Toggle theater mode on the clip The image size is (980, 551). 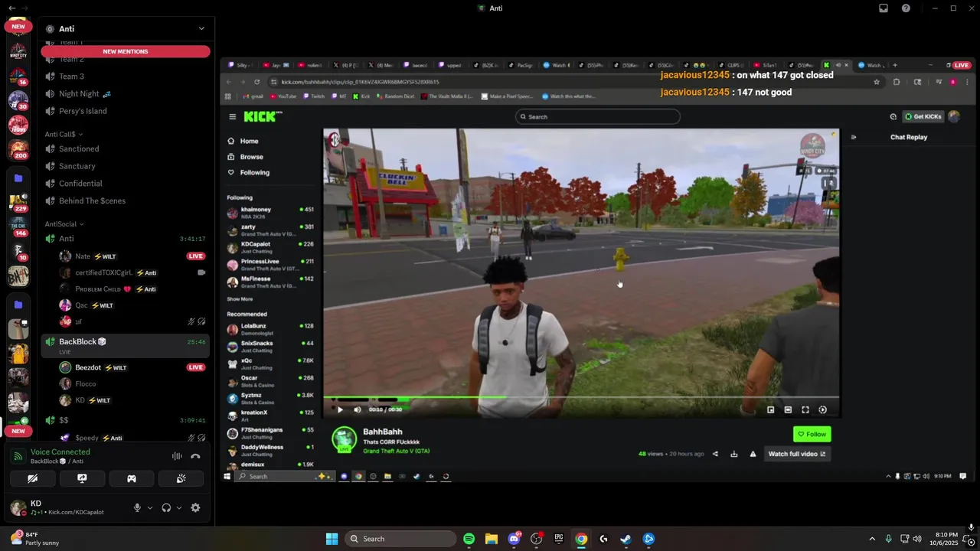pos(788,409)
